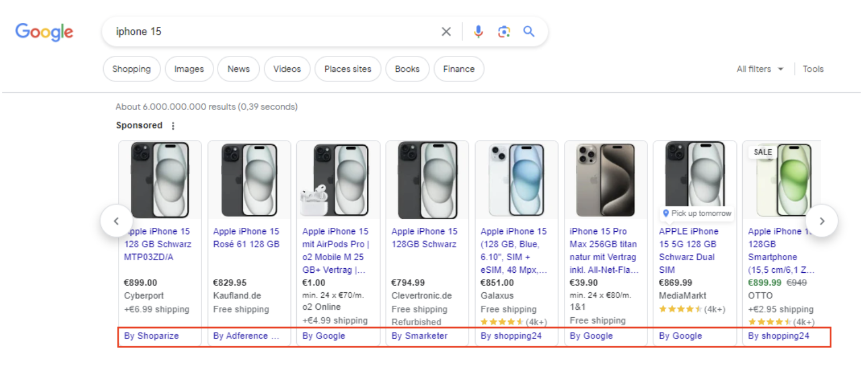This screenshot has width=868, height=385.
Task: Click the €39.90 1&1 price
Action: 584,283
